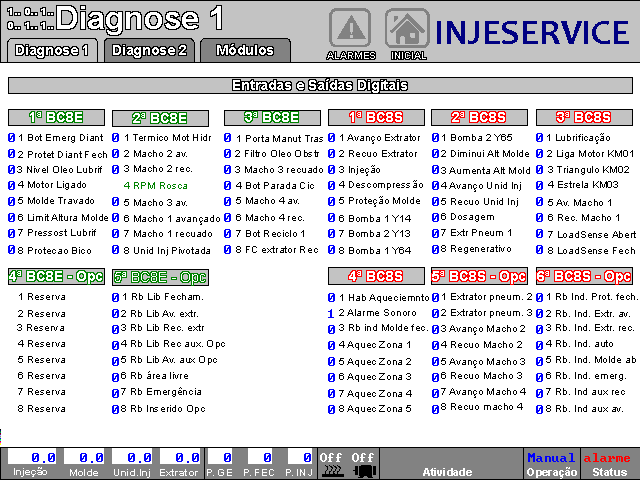
Task: Open the Módulos tab
Action: click(245, 50)
